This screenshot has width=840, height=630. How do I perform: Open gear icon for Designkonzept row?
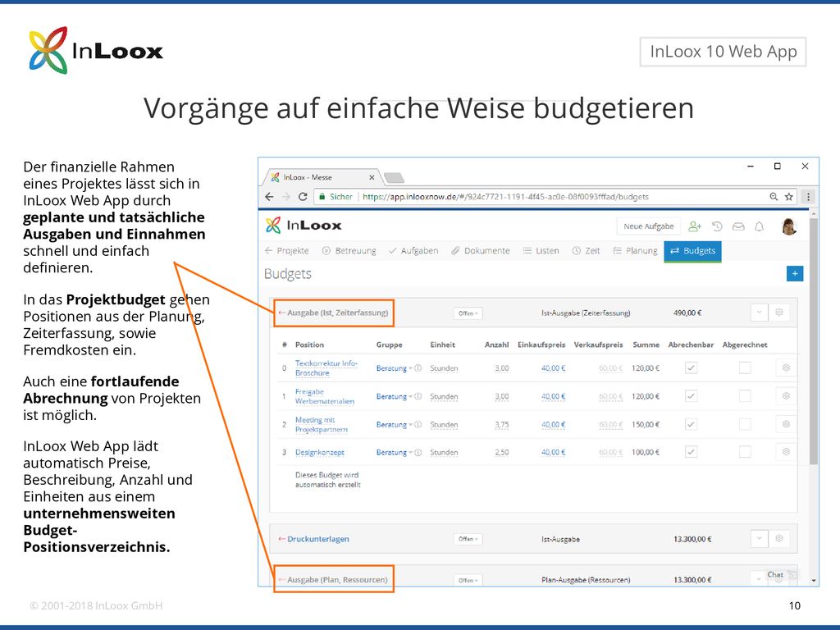tap(786, 452)
